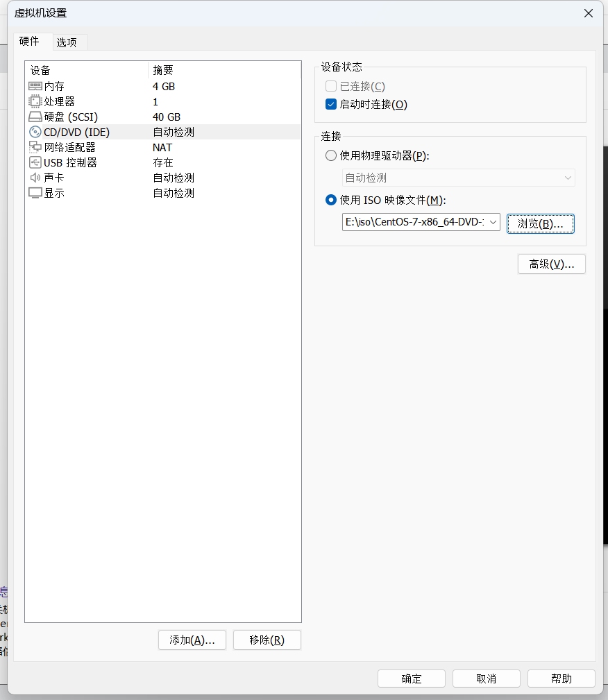Click the display (显示) monitor icon
The width and height of the screenshot is (608, 700).
tap(35, 193)
